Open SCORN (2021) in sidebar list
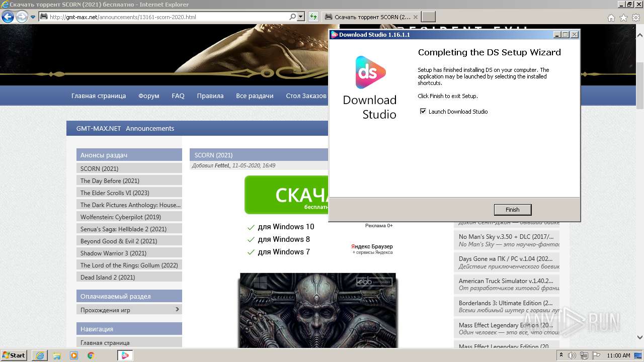Image resolution: width=644 pixels, height=362 pixels. pos(129,168)
